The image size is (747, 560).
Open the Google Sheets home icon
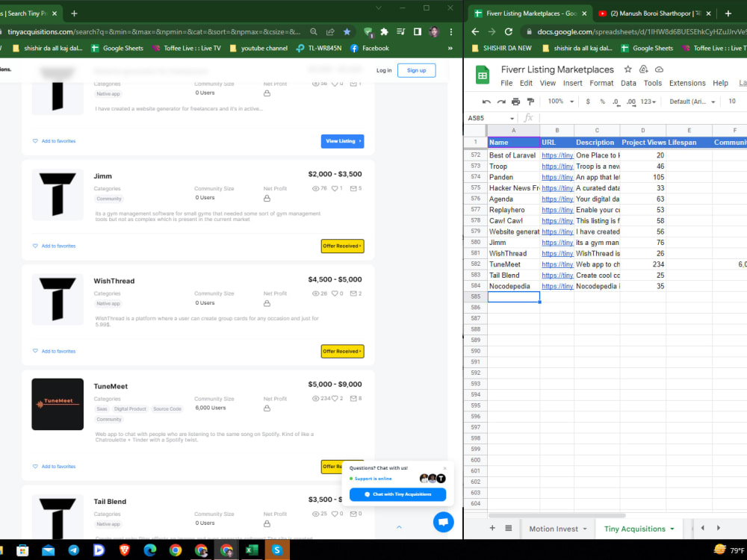(482, 75)
